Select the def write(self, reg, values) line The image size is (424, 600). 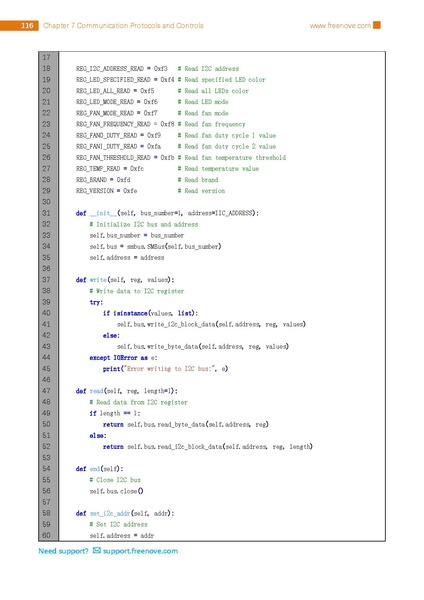(125, 280)
